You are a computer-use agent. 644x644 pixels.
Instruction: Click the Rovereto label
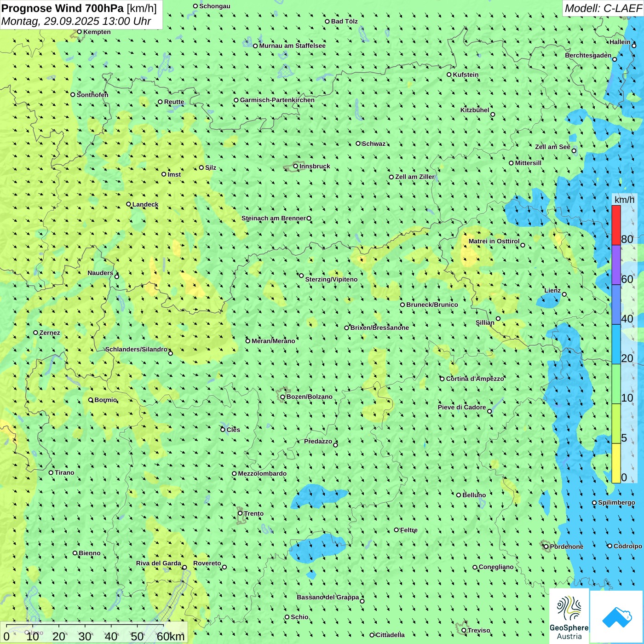[207, 563]
